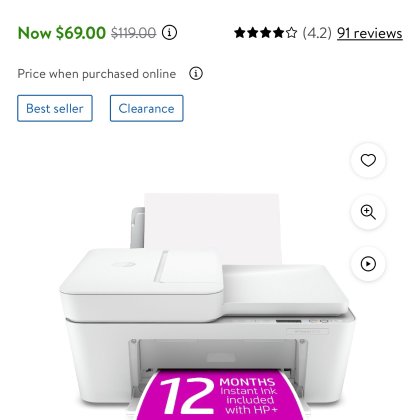Click the first filled rating star
This screenshot has height=420, width=420.
point(240,33)
